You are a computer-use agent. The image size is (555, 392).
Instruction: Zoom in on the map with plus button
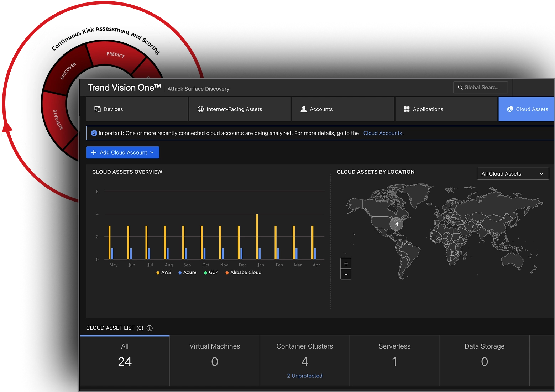point(346,264)
